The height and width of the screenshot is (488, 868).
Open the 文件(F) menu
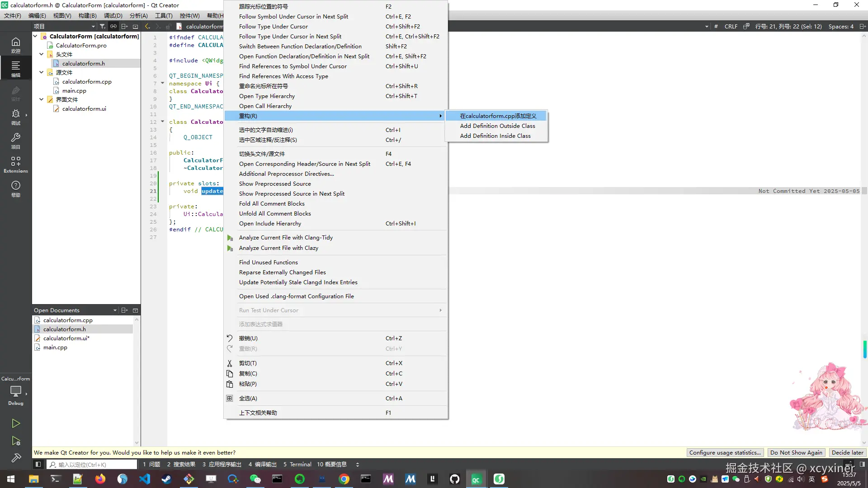pos(13,15)
